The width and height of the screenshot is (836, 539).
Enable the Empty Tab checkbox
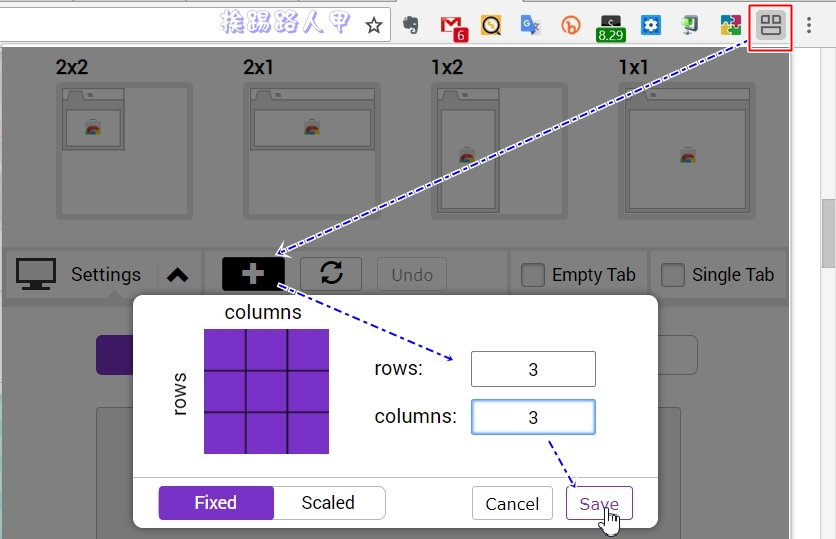pos(533,275)
